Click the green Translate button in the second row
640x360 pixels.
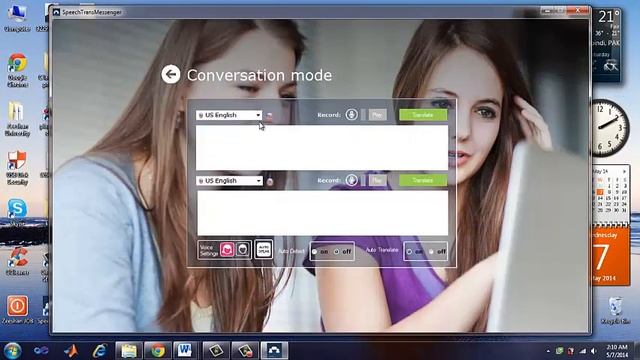423,180
